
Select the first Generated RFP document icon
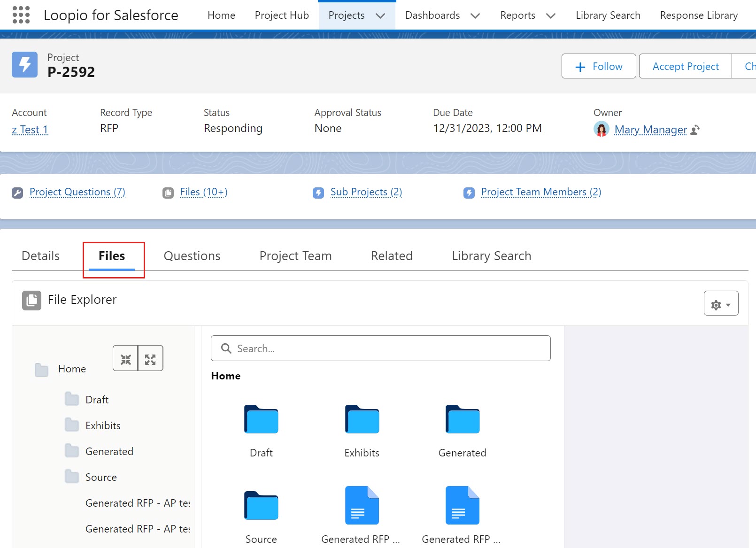[x=362, y=505]
